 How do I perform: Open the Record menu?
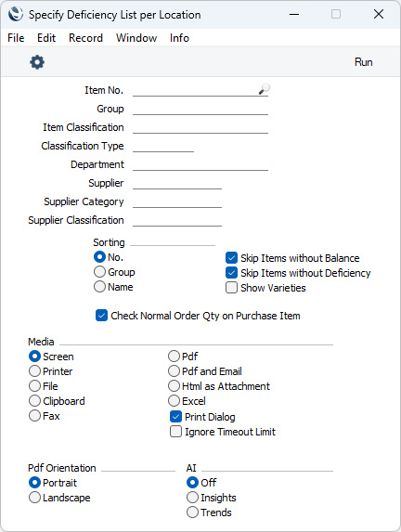[x=85, y=38]
